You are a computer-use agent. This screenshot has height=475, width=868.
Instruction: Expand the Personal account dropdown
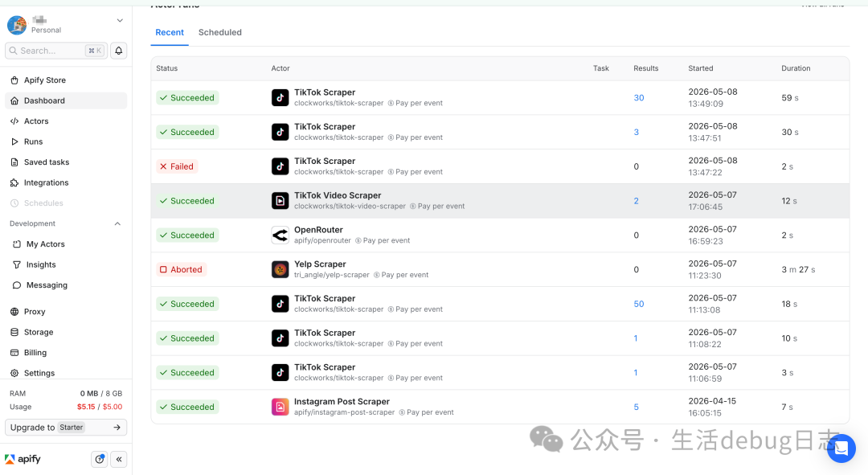[120, 20]
